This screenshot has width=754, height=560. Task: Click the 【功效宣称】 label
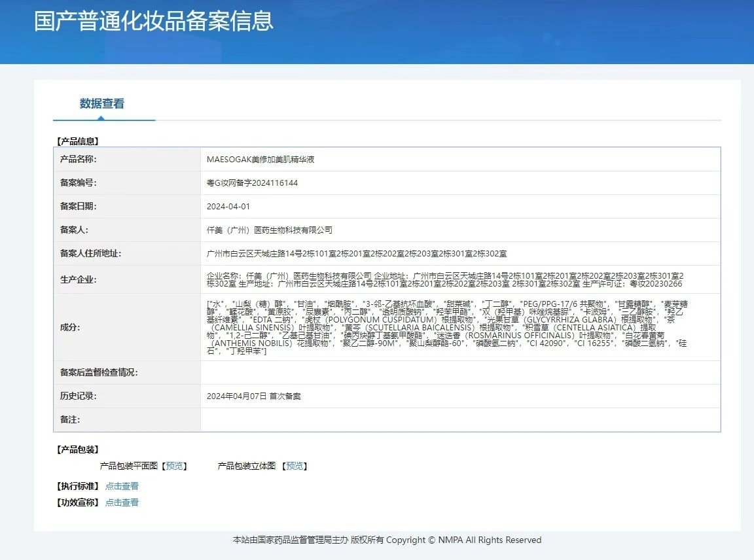(77, 502)
